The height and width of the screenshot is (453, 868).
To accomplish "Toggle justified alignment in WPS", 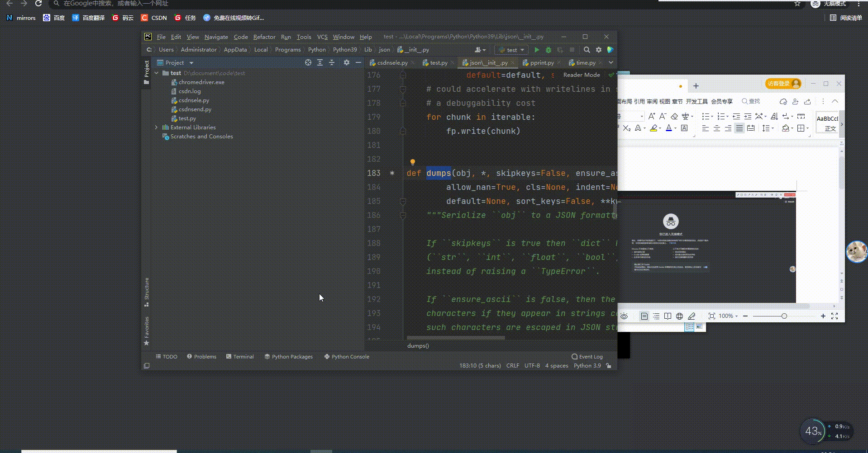I will [x=739, y=128].
